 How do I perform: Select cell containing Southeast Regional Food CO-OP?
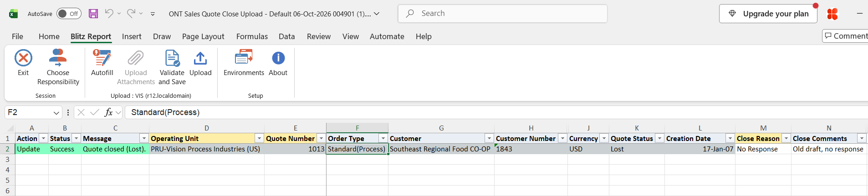coord(441,149)
